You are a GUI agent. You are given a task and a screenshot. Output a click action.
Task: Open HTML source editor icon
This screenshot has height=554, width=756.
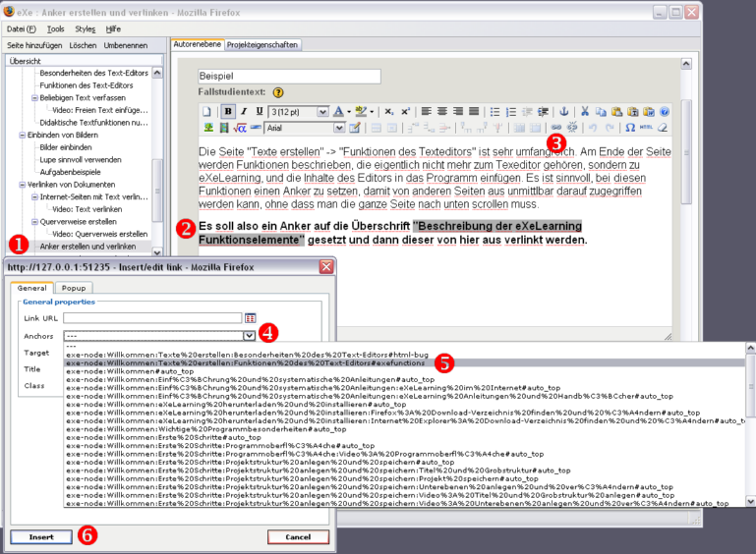click(646, 128)
